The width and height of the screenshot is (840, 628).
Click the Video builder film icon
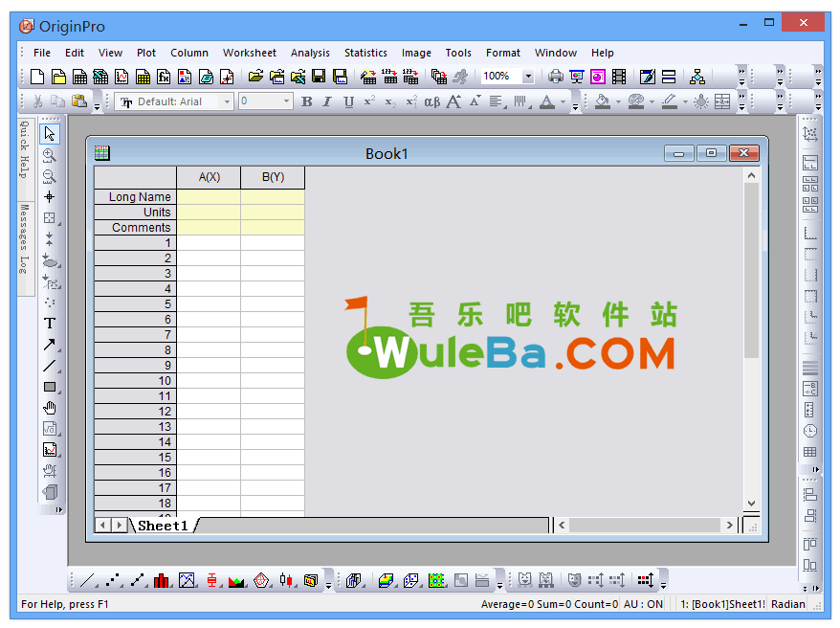(x=619, y=77)
